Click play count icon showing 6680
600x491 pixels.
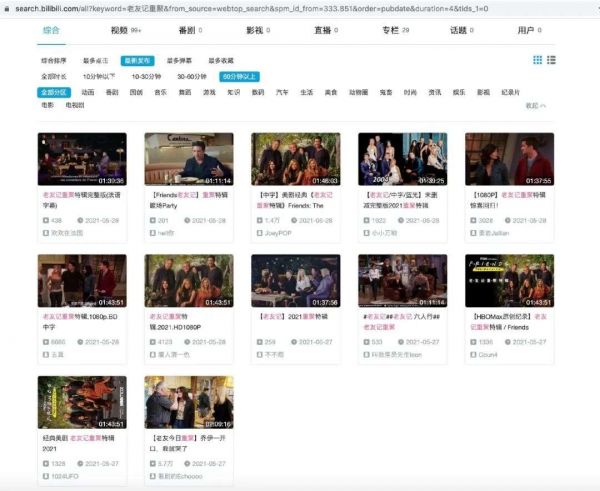(x=44, y=341)
